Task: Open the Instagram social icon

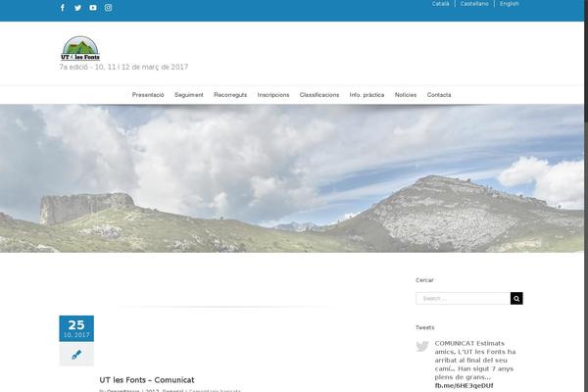Action: (108, 8)
